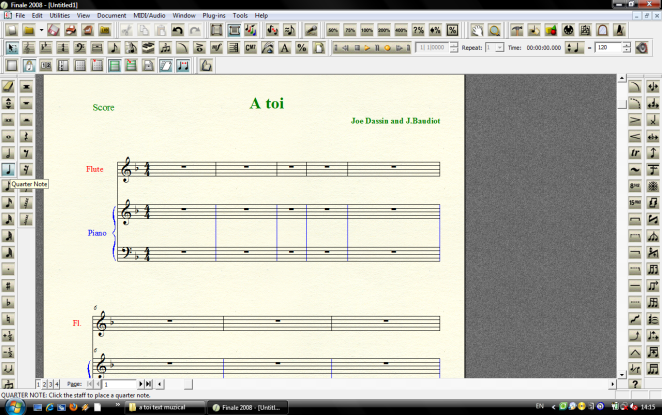Select the Simple Entry note tool

pyautogui.click(x=114, y=48)
